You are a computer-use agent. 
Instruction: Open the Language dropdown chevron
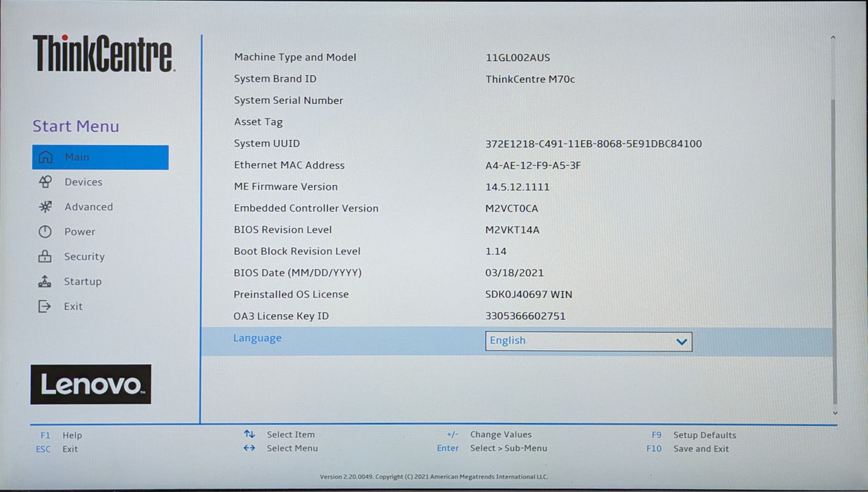(x=681, y=342)
